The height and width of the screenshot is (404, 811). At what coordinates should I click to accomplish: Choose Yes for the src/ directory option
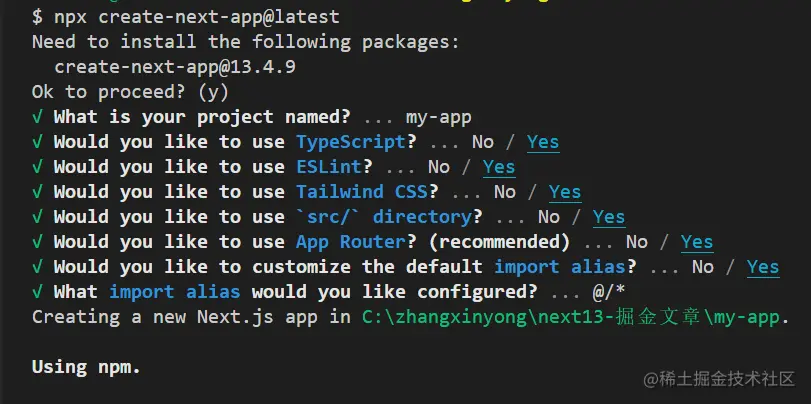[609, 217]
